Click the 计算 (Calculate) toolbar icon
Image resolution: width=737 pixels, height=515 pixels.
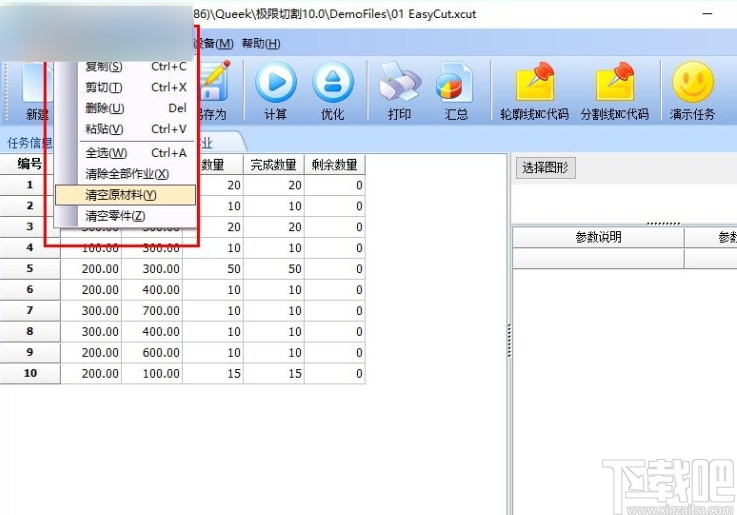pos(276,83)
